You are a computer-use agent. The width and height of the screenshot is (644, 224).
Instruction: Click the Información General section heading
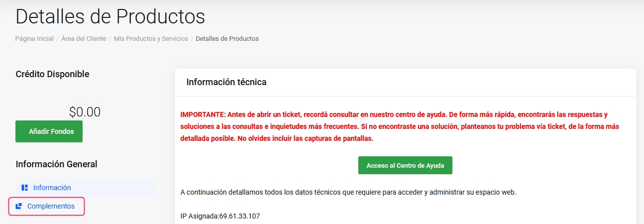pyautogui.click(x=56, y=164)
